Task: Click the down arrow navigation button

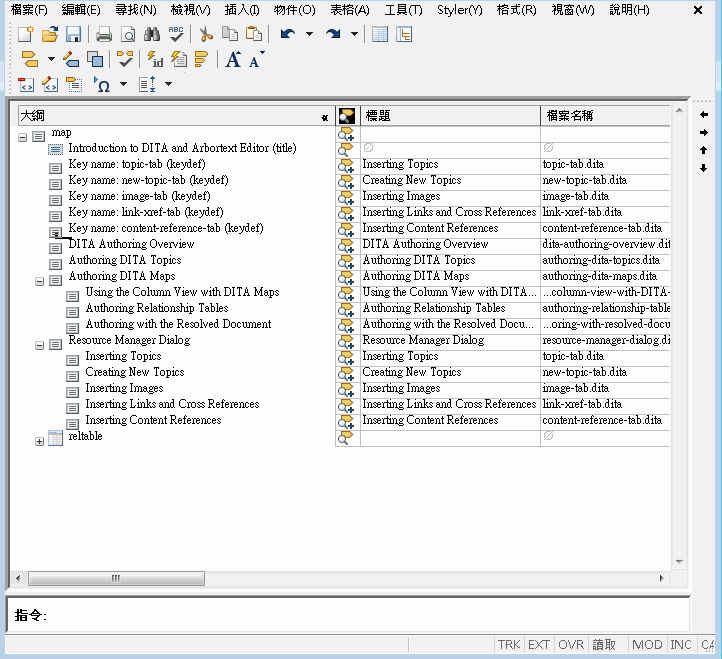Action: [704, 168]
